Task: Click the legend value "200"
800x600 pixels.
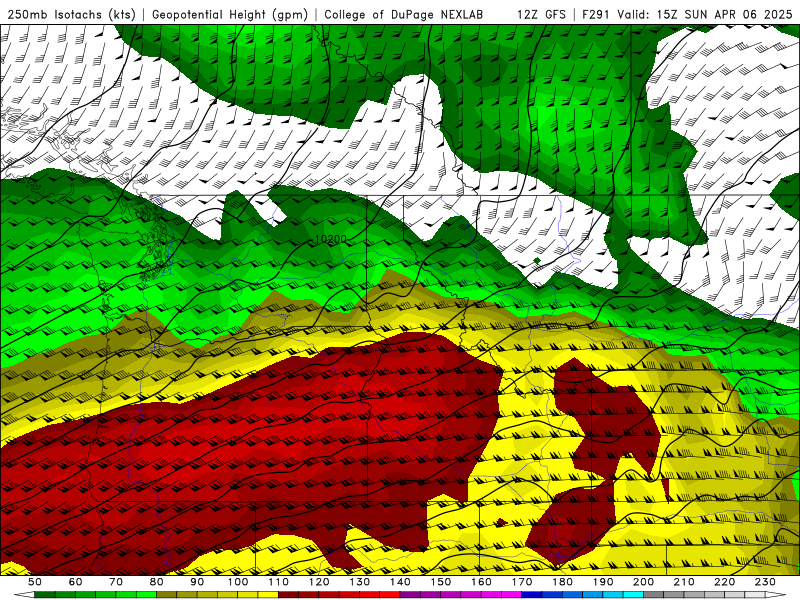Action: click(644, 582)
